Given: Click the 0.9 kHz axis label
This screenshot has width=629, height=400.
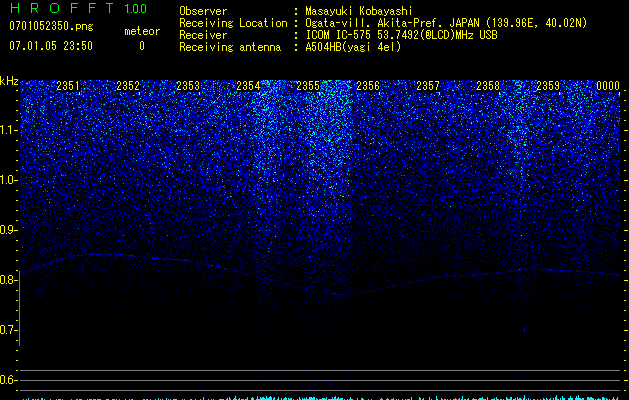Looking at the screenshot, I should [x=9, y=230].
